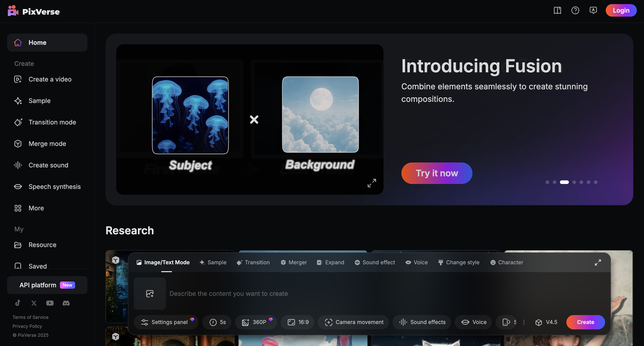Read the Terms of Service
This screenshot has width=644, height=346.
31,317
